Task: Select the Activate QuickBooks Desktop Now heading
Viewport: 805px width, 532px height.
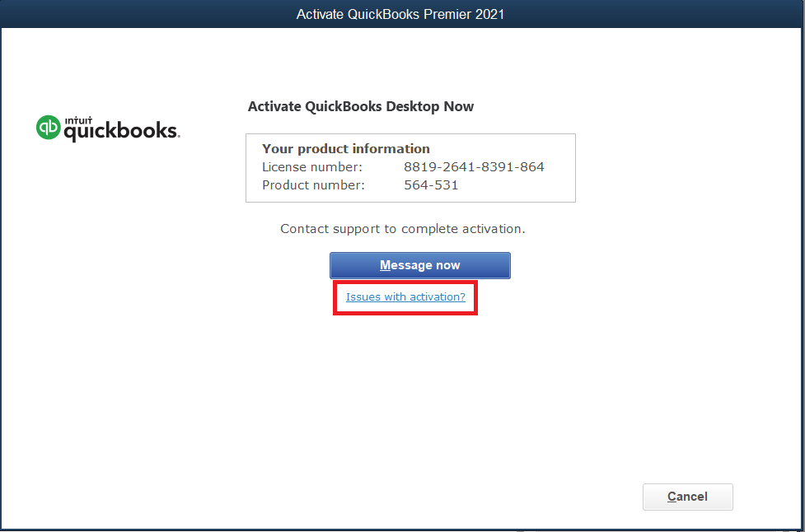Action: click(x=361, y=106)
